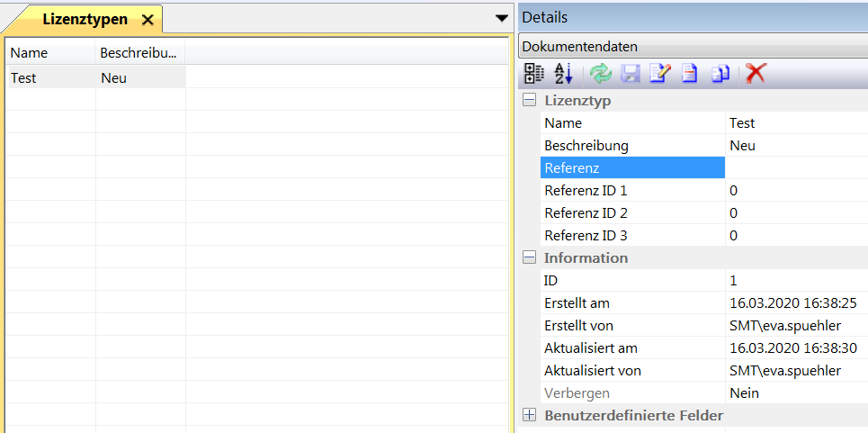This screenshot has width=868, height=433.
Task: Sort list by the Name column header
Action: coord(50,53)
